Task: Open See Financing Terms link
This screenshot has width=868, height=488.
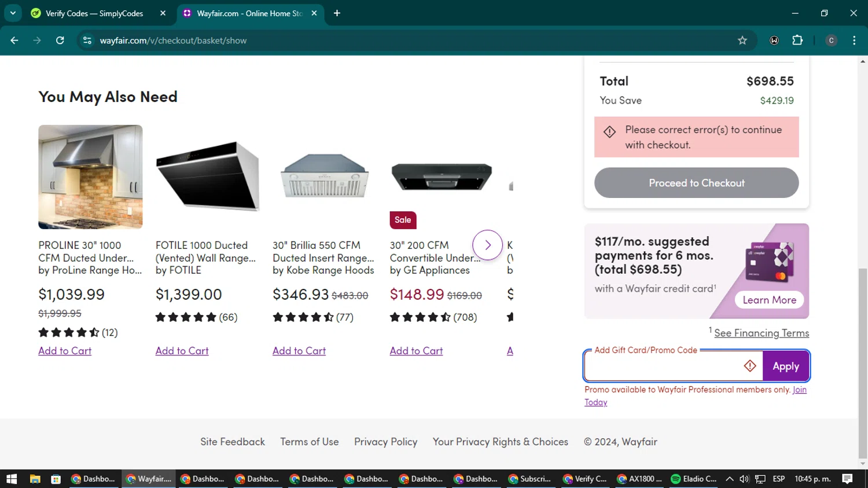Action: [762, 333]
